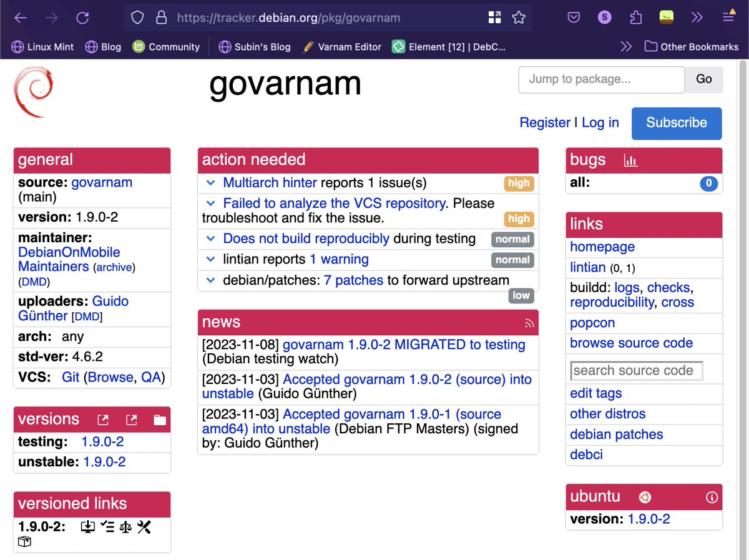Viewport: 749px width, 560px height.
Task: Open the shield tracking protection icon
Action: (x=137, y=17)
